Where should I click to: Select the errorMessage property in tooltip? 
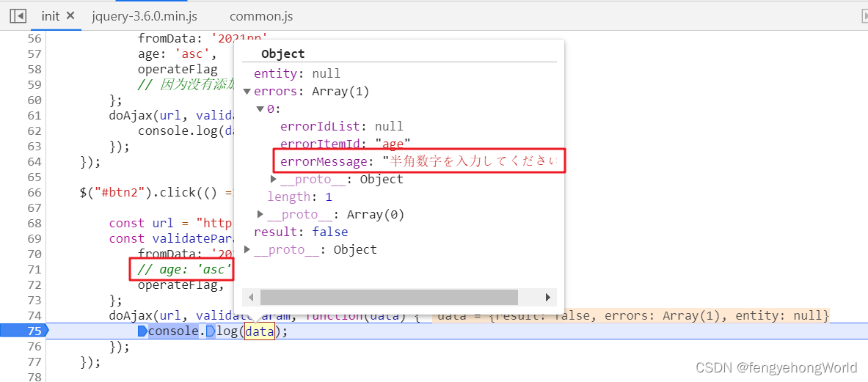[x=419, y=161]
